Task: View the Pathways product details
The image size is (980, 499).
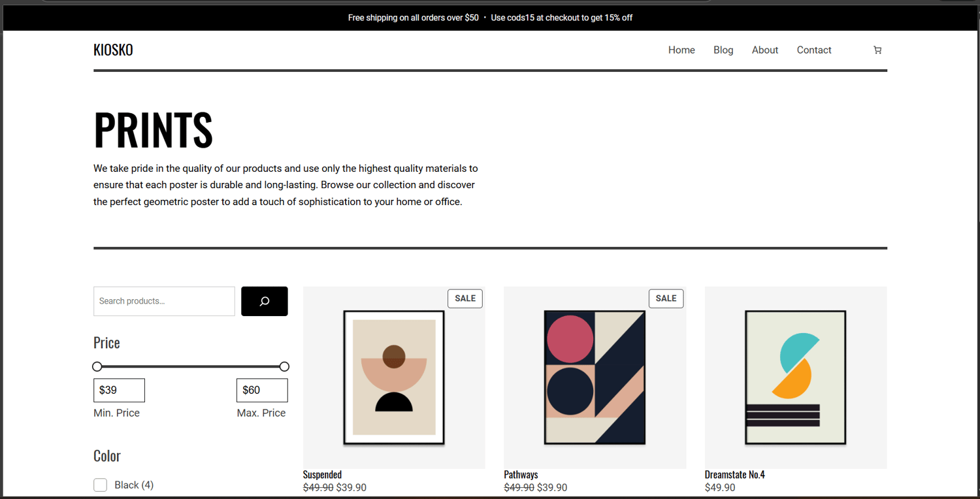Action: [521, 474]
